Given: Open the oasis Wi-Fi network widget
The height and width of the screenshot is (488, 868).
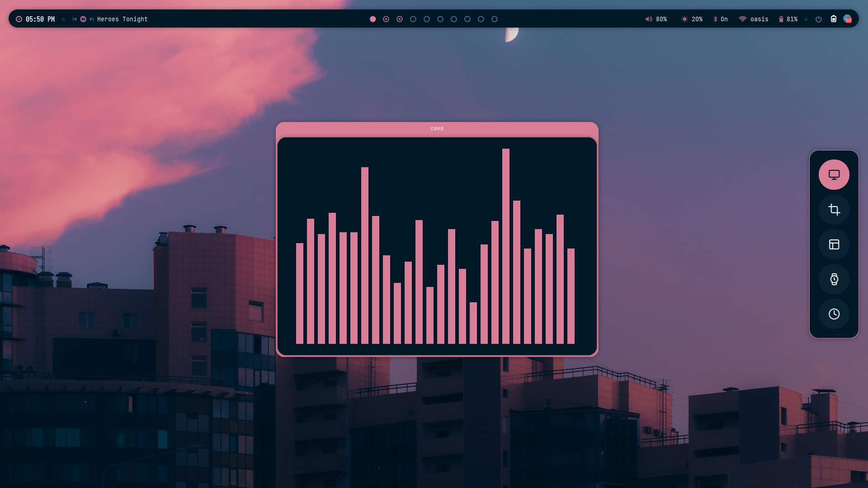Looking at the screenshot, I should tap(753, 19).
